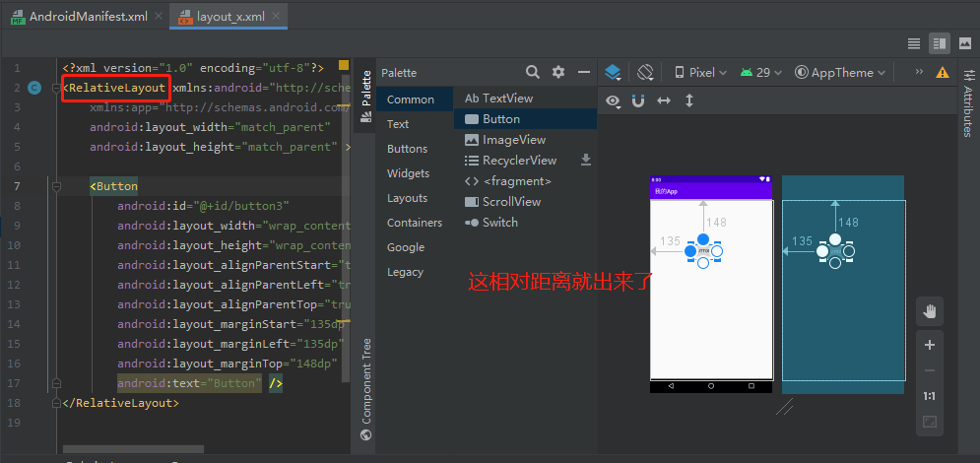This screenshot has height=463, width=980.
Task: Click the closing </RelativeLayout> tag
Action: pyautogui.click(x=120, y=403)
